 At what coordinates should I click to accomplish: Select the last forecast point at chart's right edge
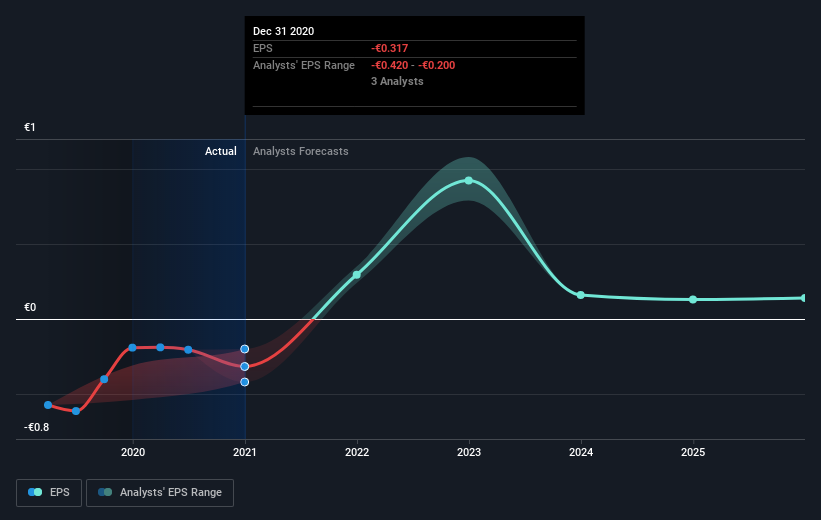click(804, 298)
